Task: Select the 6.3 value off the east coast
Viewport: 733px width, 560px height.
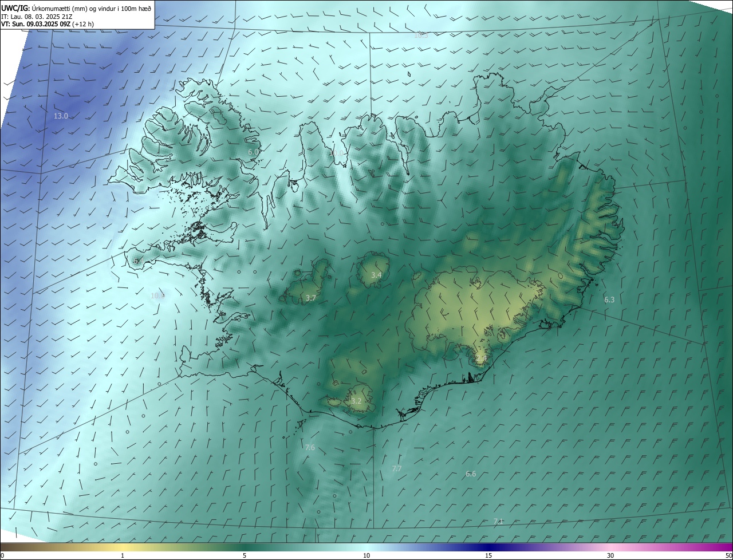Action: pyautogui.click(x=609, y=299)
